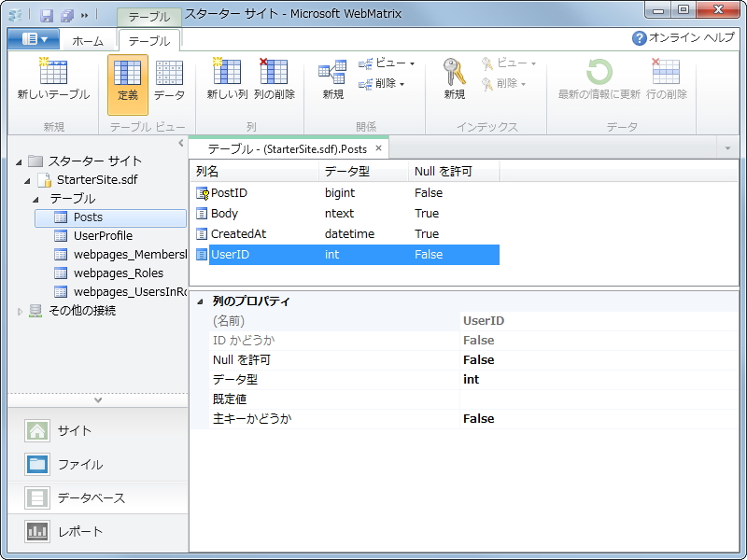Click the Save All icon in quick access toolbar
The width and height of the screenshot is (747, 560).
(x=66, y=16)
